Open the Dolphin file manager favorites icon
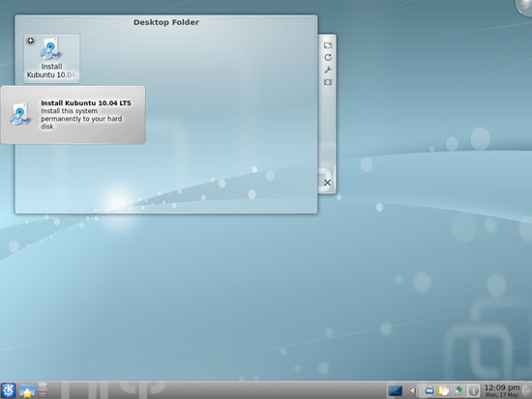Viewport: 532px width, 399px height. (26, 390)
